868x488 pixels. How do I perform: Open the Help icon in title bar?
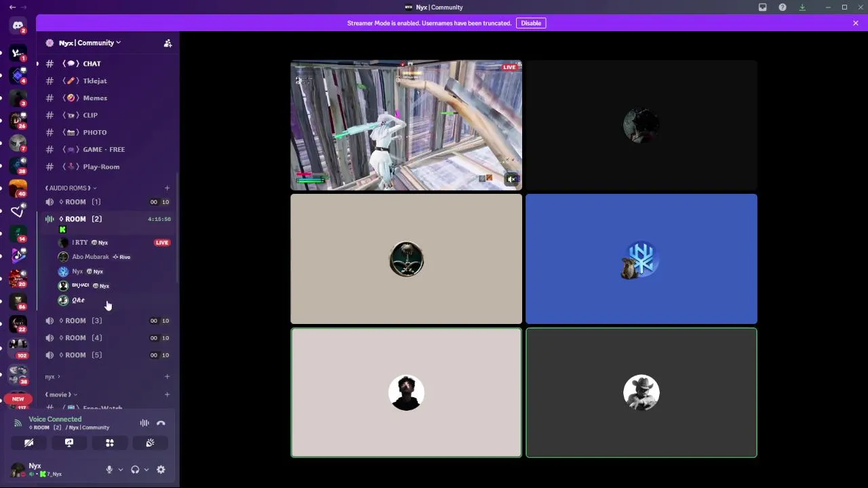point(783,7)
